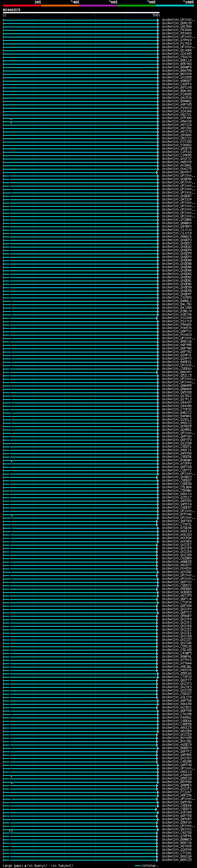Select hit UniRef100_P49376
197x868 pixels.
(x=177, y=670)
